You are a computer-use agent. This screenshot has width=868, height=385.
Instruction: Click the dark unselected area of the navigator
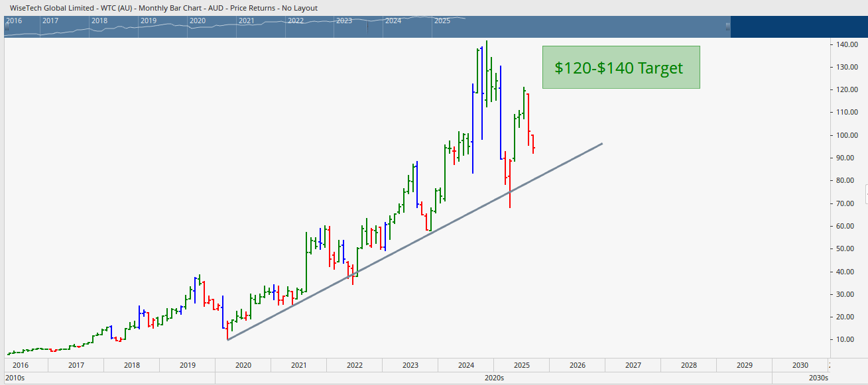pos(798,27)
